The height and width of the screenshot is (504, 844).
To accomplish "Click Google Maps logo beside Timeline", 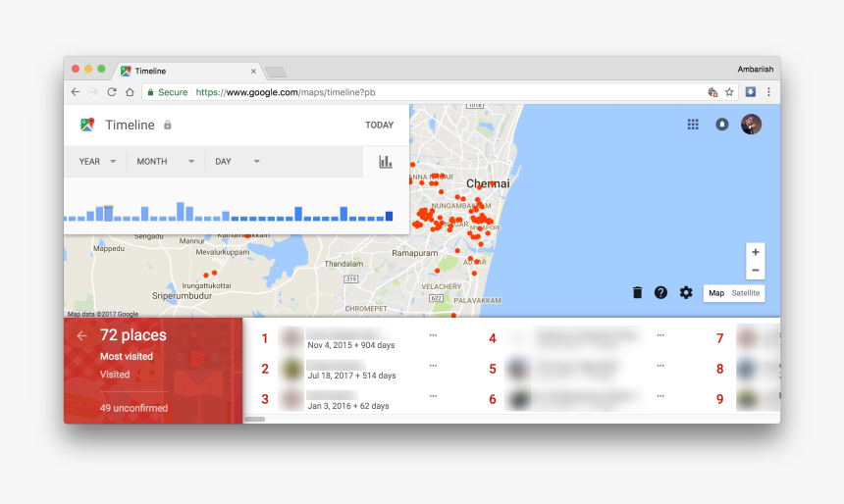I will 87,125.
